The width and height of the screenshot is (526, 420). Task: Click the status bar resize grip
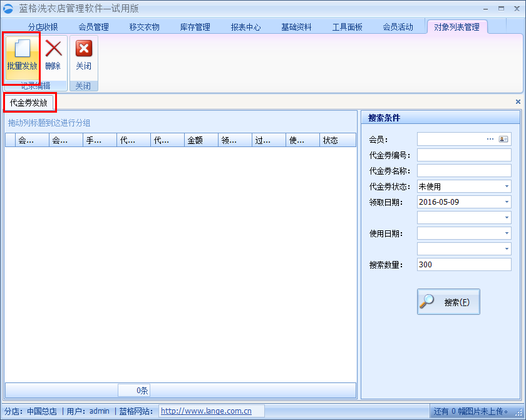tap(519, 411)
